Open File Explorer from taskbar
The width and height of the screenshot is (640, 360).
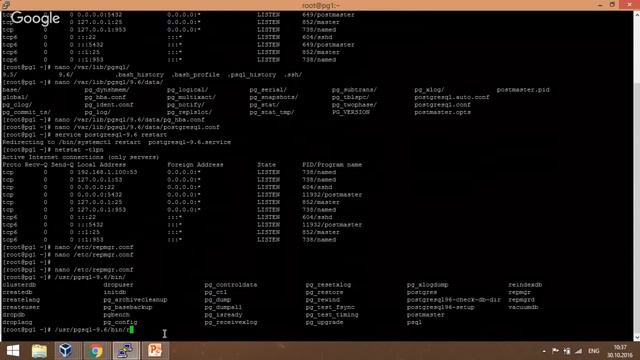tap(39, 351)
